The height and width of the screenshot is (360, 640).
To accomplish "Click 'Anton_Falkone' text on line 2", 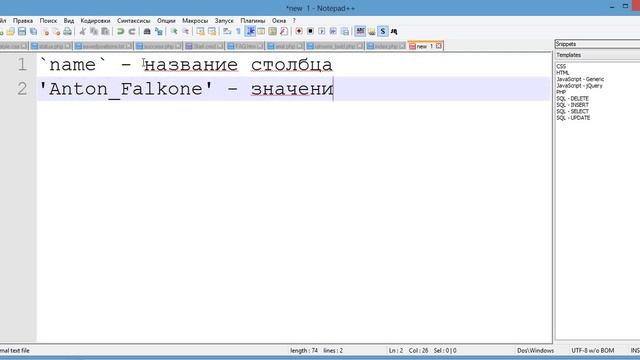I will [126, 89].
